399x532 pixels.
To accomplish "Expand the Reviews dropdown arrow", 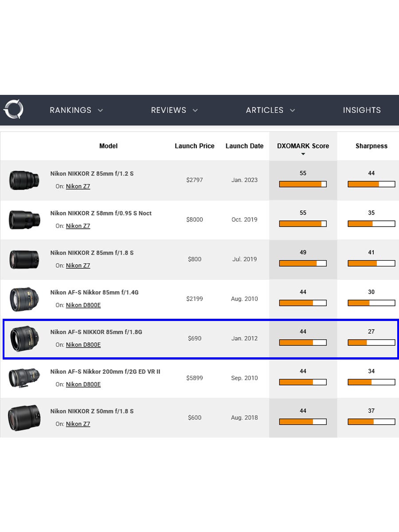I will pyautogui.click(x=195, y=110).
